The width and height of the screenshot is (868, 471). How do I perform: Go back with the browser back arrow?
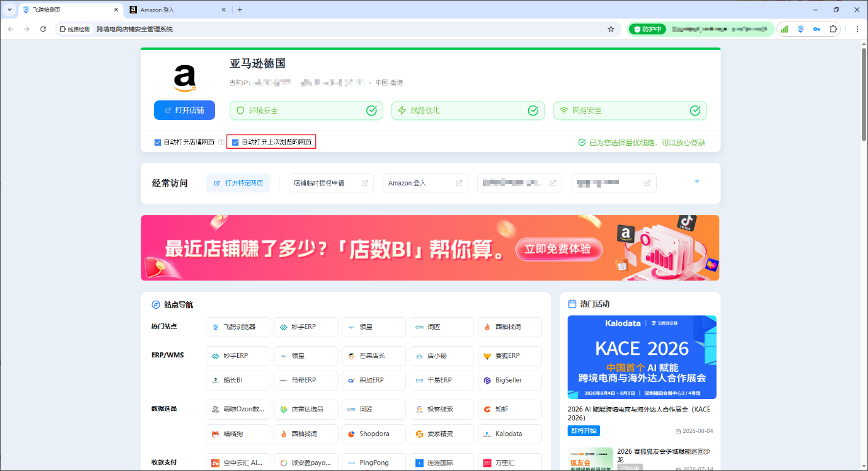click(11, 29)
